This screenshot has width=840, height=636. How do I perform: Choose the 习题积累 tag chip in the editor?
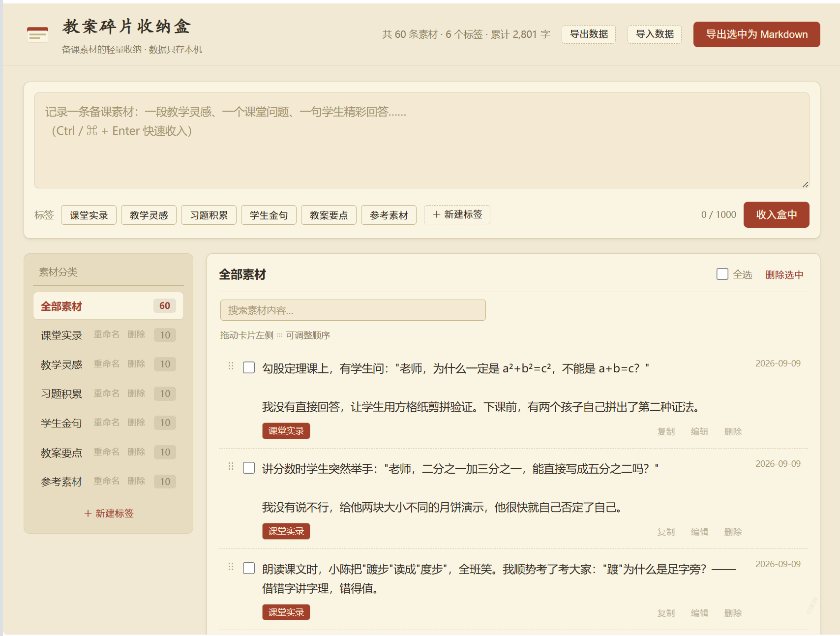tap(209, 215)
